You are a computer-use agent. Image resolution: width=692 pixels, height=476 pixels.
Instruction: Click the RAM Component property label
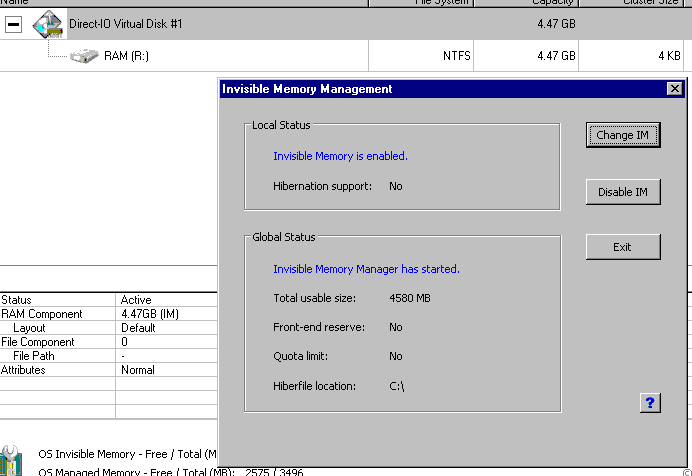pyautogui.click(x=42, y=314)
